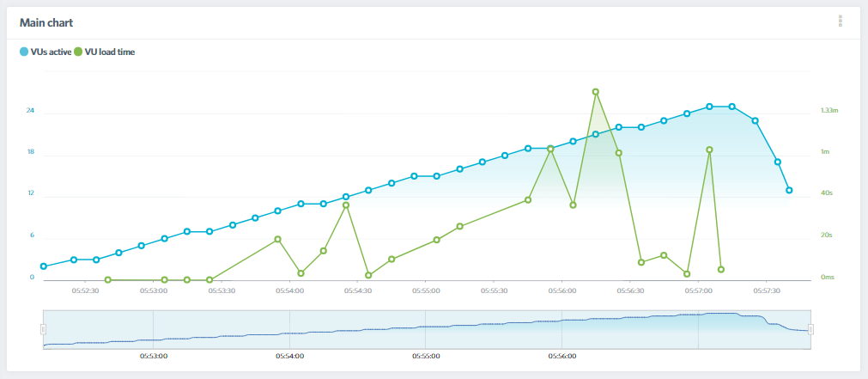This screenshot has height=379, width=868.
Task: Select the first blue VUs active point
Action: pos(44,266)
